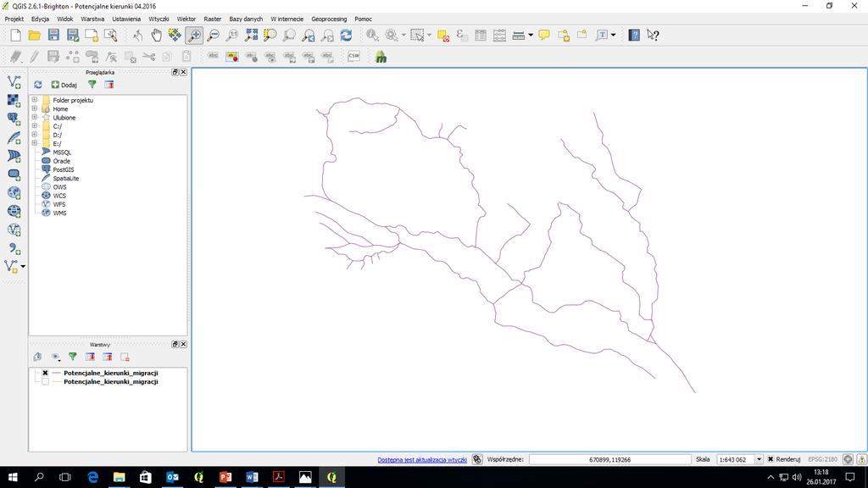Toggle visibility of unchecked Potencjalne_kierunki_migracji layer
The height and width of the screenshot is (488, 868).
click(x=46, y=382)
